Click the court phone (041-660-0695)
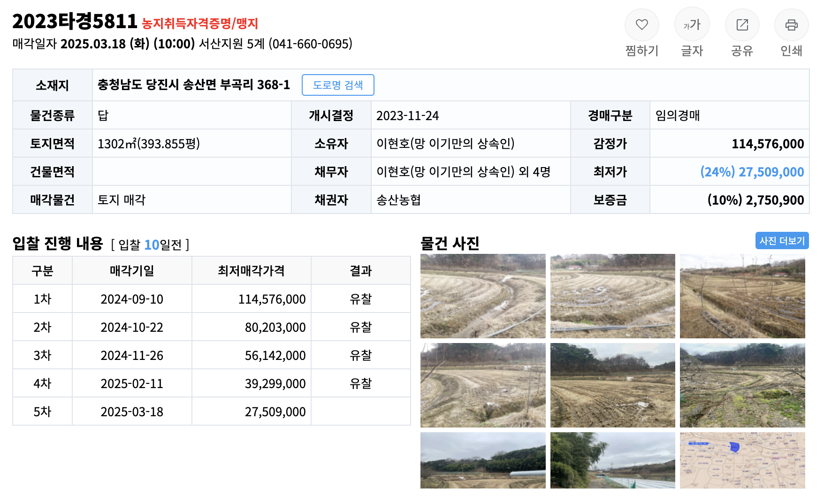 pos(310,44)
